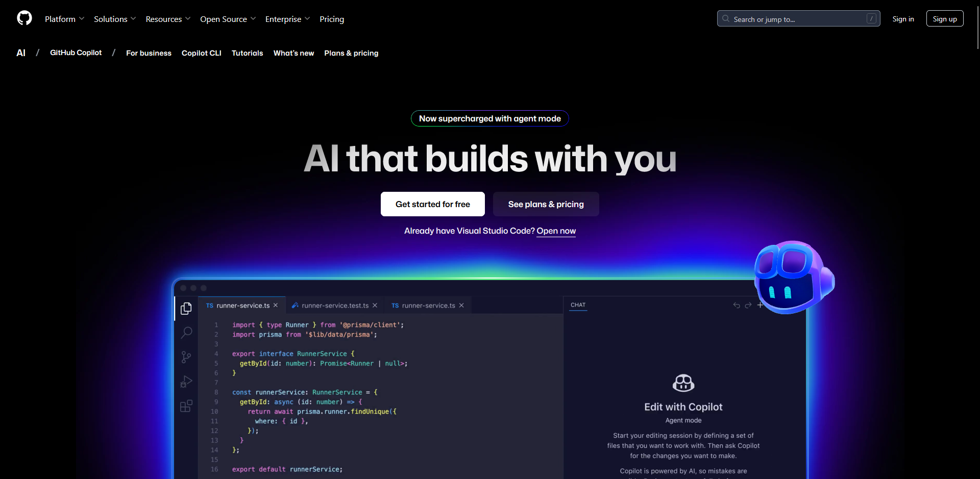This screenshot has height=479, width=980.
Task: Select Plans & pricing in the sub-navigation
Action: coord(351,53)
